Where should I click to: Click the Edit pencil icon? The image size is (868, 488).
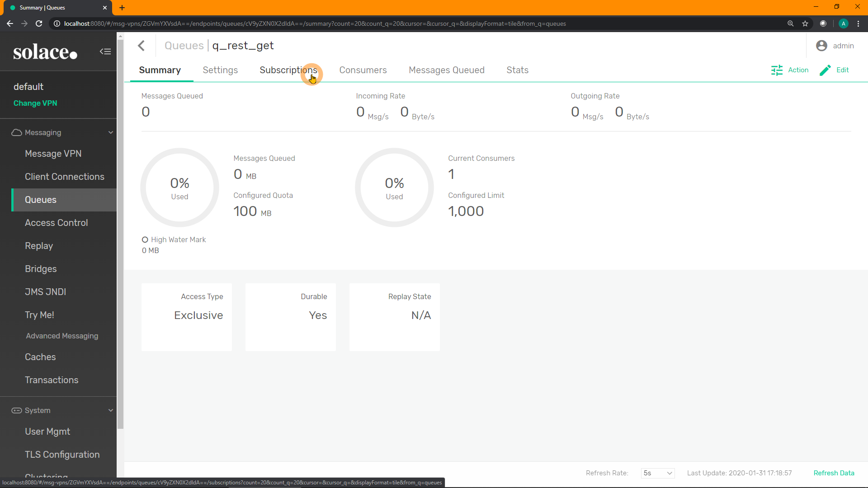click(825, 70)
